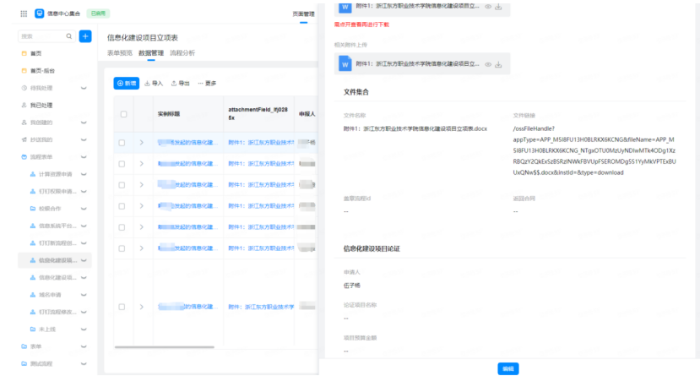The height and width of the screenshot is (376, 700).
Task: Tick the checkbox of the highlighted first row
Action: tap(122, 142)
